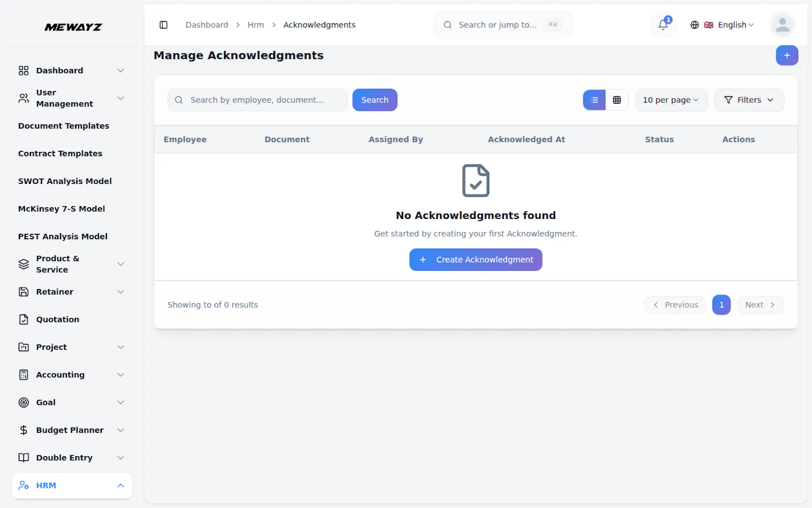This screenshot has width=812, height=508.
Task: Click the HRM people icon
Action: point(23,486)
